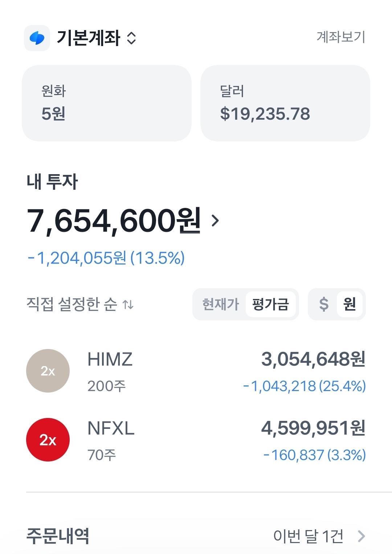Tap the NFXL ticker name
This screenshot has height=554, width=392.
[x=111, y=428]
